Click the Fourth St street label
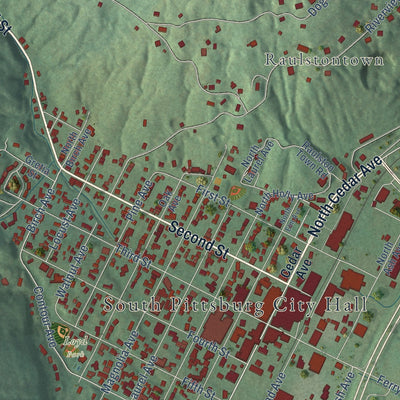 [x=208, y=345]
